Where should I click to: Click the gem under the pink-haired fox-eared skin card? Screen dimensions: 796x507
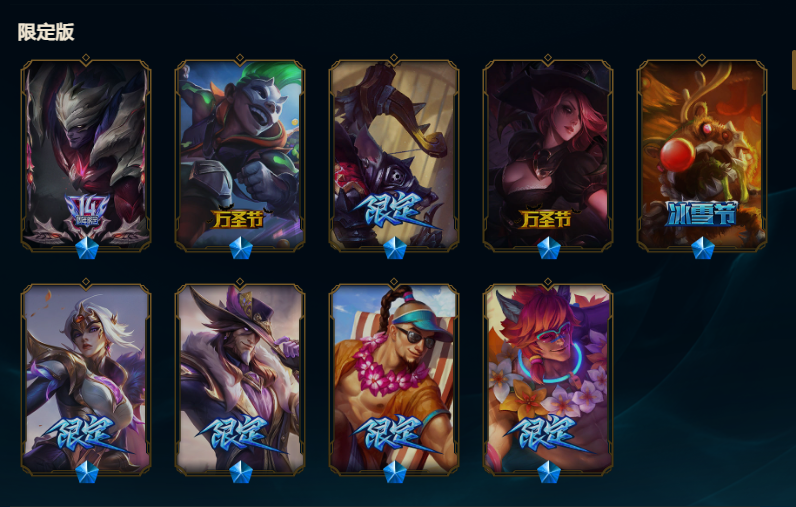(548, 472)
